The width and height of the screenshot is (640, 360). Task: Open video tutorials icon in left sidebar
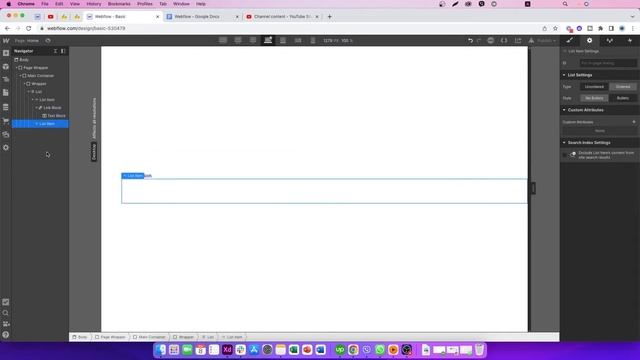(x=6, y=324)
